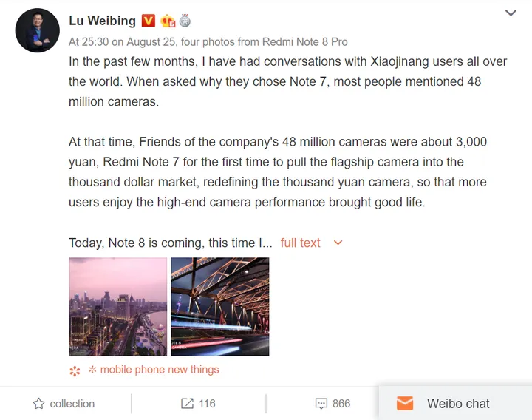Image resolution: width=532 pixels, height=420 pixels.
Task: Open the pink city skyline photo
Action: [117, 307]
